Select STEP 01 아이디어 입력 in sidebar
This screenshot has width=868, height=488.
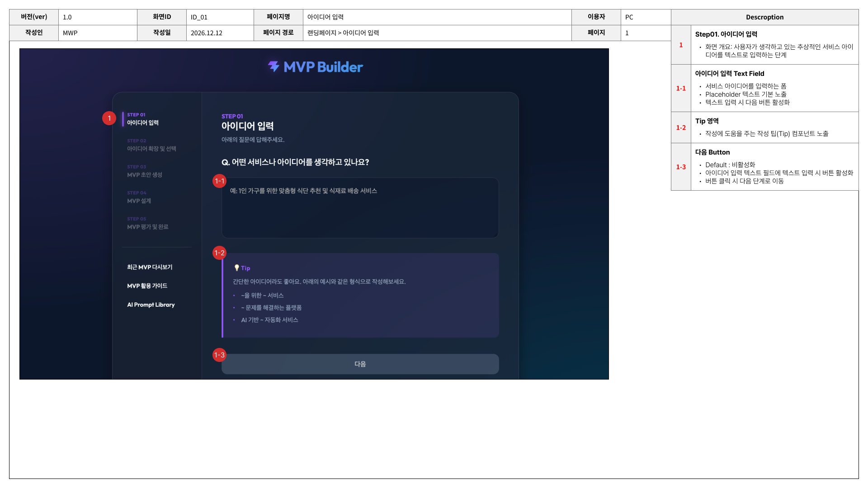(x=143, y=119)
